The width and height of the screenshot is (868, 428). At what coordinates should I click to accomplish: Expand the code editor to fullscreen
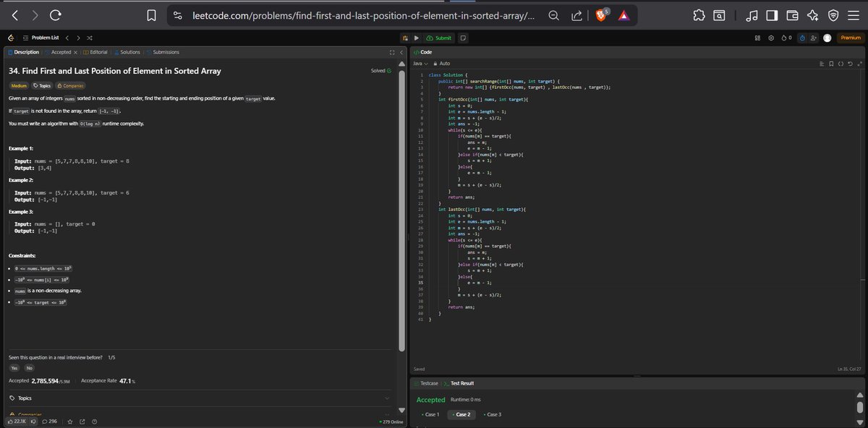click(859, 64)
